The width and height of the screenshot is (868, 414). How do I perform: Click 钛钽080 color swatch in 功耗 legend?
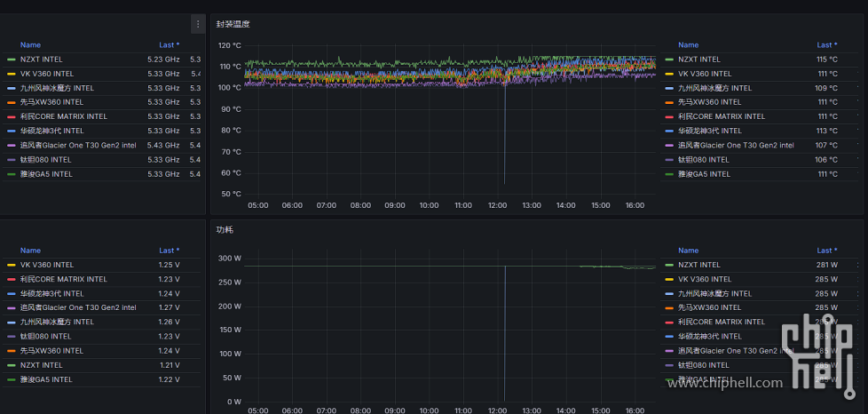point(669,365)
